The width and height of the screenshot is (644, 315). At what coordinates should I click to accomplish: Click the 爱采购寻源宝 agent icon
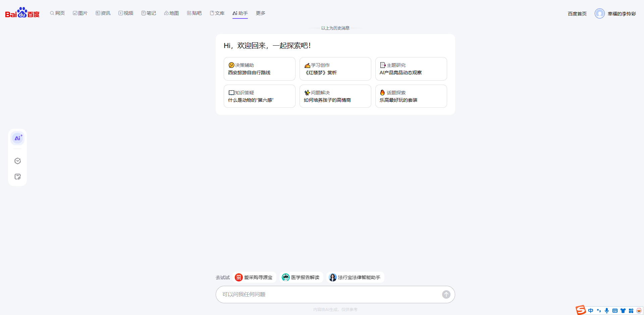pos(238,277)
